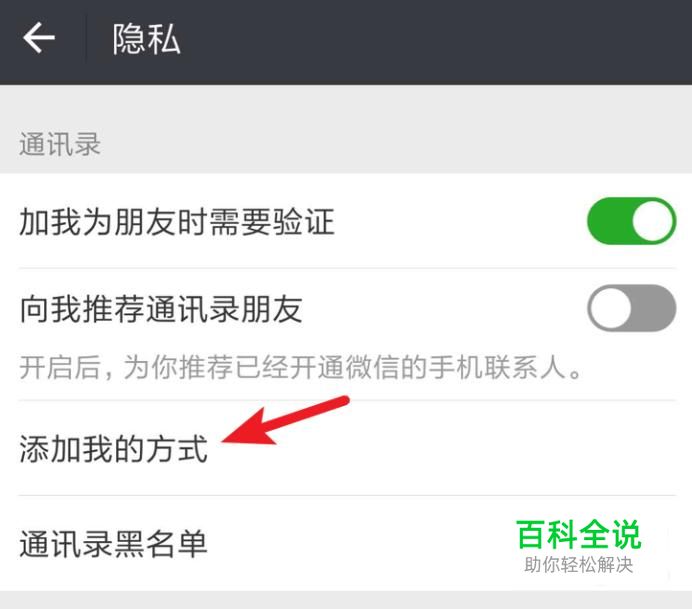Click the "助你轻松解决" watermark caption
Screen dimensions: 692x609
579,564
